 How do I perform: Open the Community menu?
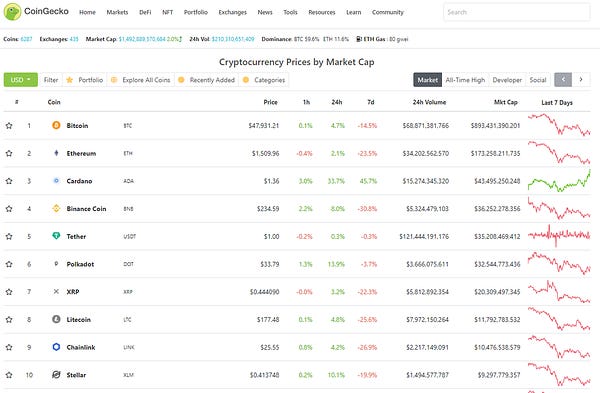pyautogui.click(x=388, y=12)
